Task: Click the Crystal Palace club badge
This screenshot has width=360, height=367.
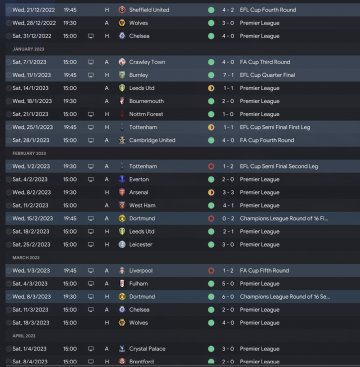Action: tap(122, 349)
